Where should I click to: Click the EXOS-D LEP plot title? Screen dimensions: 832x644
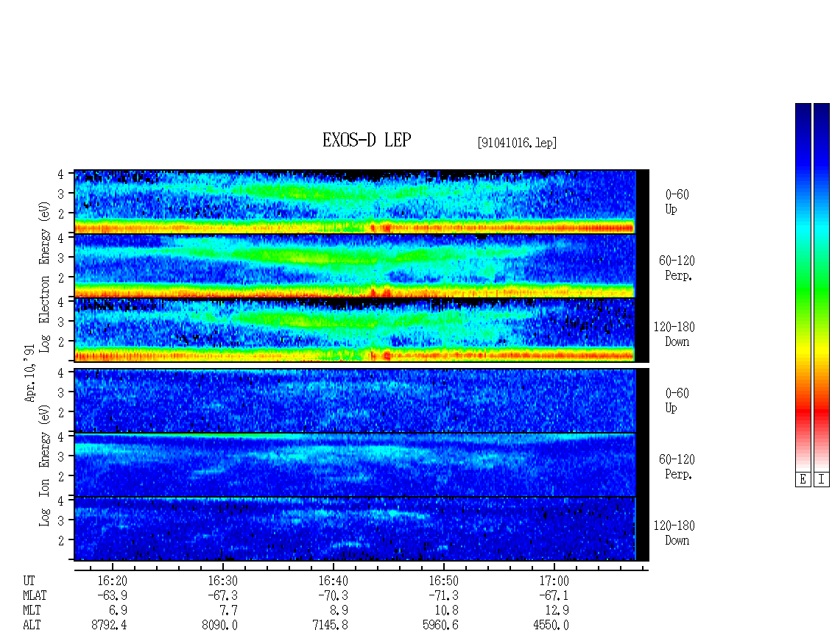(367, 141)
